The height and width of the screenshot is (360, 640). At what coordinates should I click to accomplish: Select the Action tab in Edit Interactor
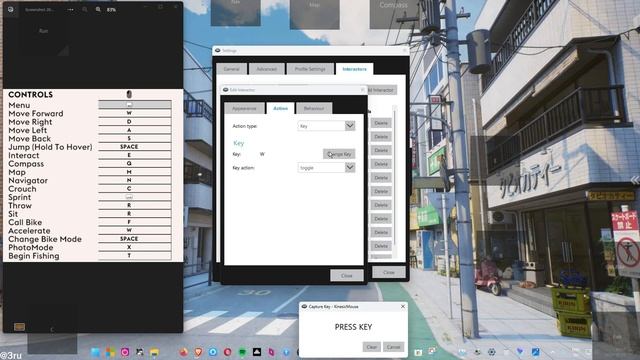coord(280,108)
